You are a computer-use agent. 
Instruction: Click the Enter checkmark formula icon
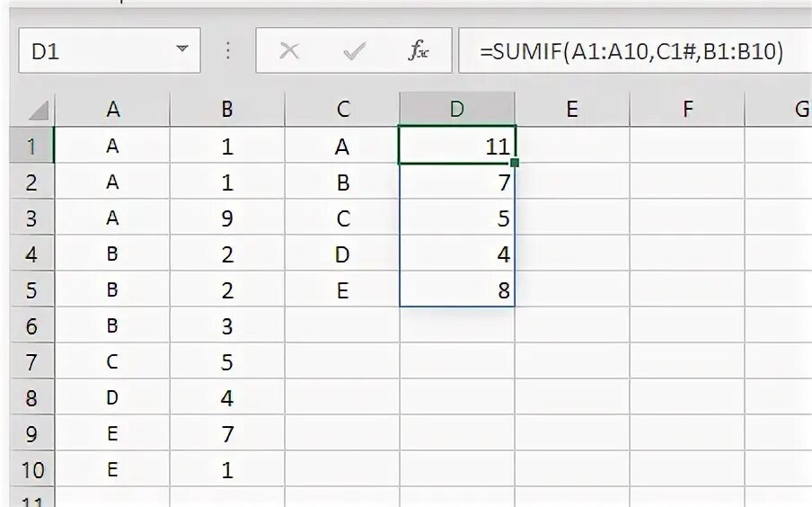coord(354,51)
